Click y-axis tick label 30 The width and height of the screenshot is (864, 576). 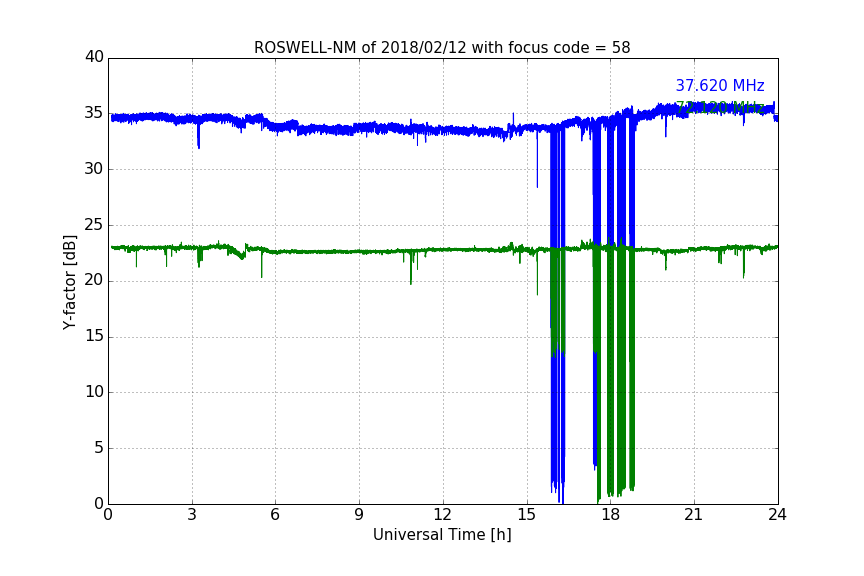[94, 169]
